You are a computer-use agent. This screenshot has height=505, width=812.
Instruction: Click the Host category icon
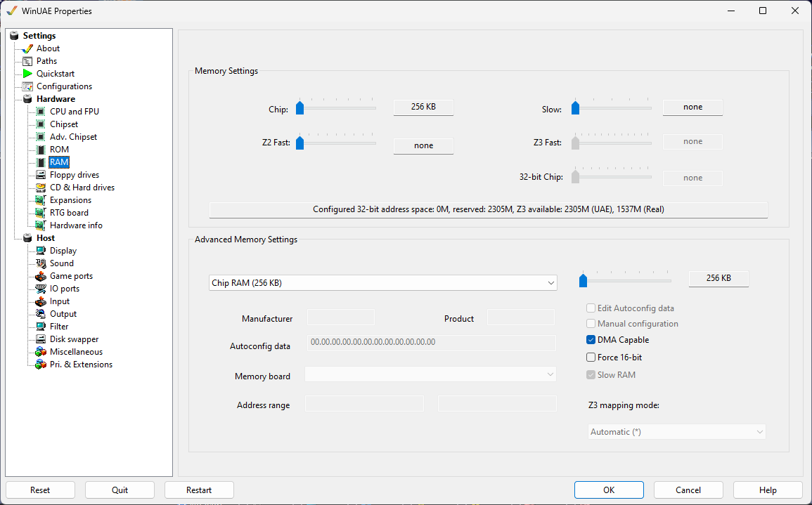click(27, 238)
